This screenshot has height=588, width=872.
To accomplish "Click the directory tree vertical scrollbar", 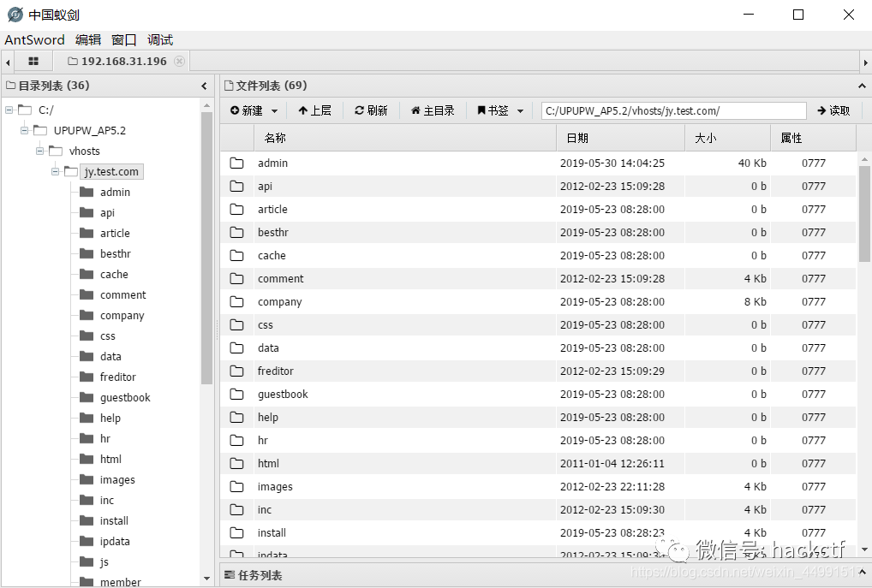I will coord(206,248).
